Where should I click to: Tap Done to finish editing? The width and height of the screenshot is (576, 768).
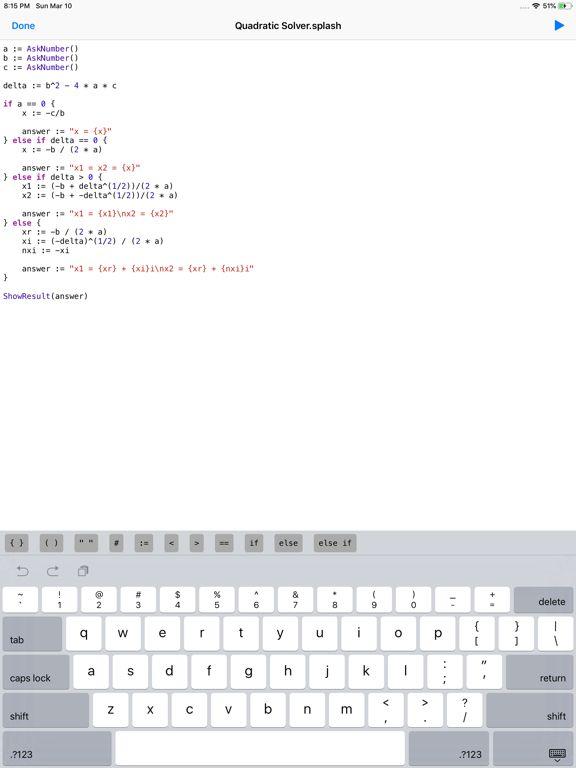point(23,26)
